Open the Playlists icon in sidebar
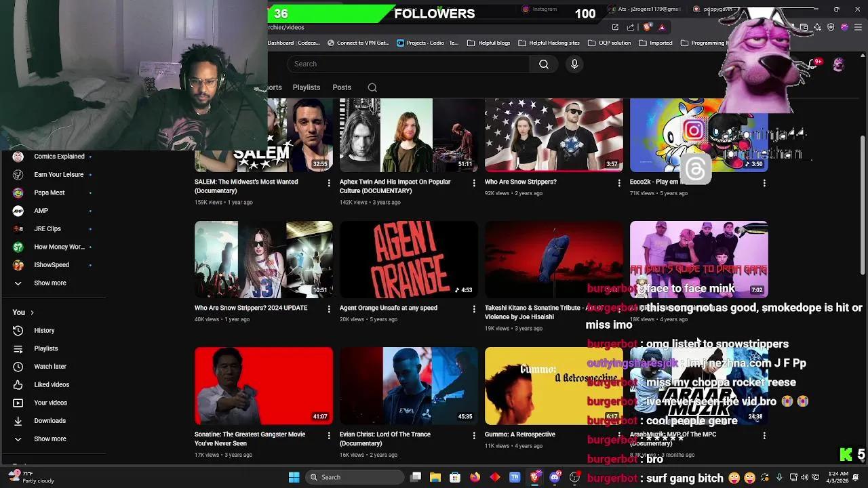 coord(18,348)
